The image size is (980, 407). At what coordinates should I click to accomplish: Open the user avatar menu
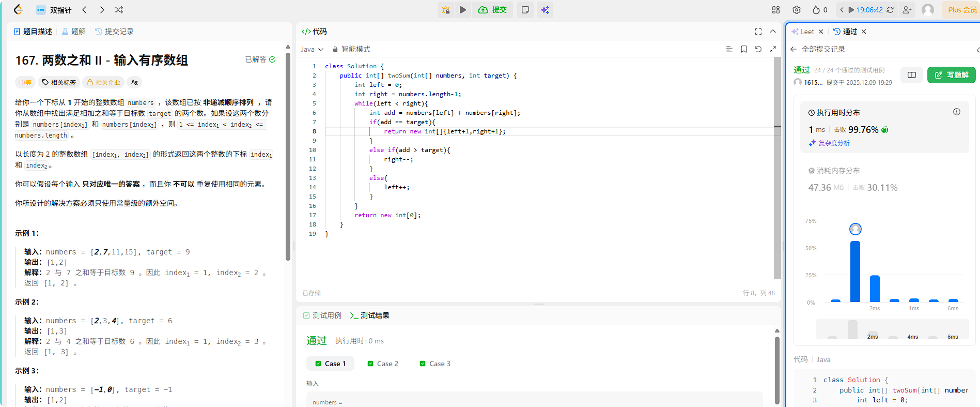(928, 10)
